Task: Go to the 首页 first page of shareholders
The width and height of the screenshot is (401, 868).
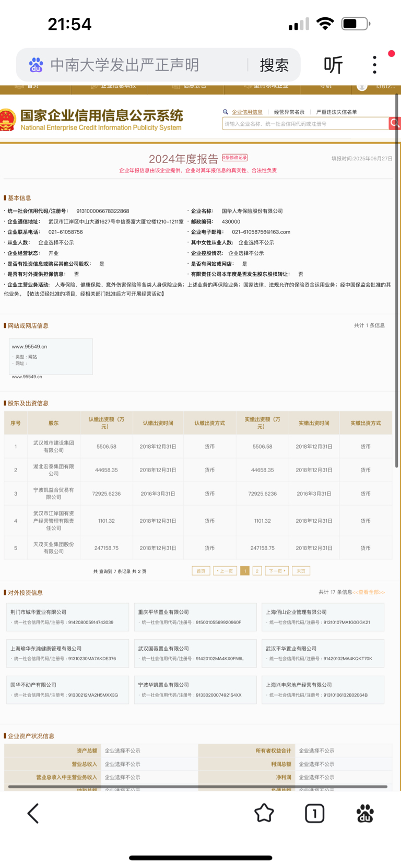Action: [200, 571]
